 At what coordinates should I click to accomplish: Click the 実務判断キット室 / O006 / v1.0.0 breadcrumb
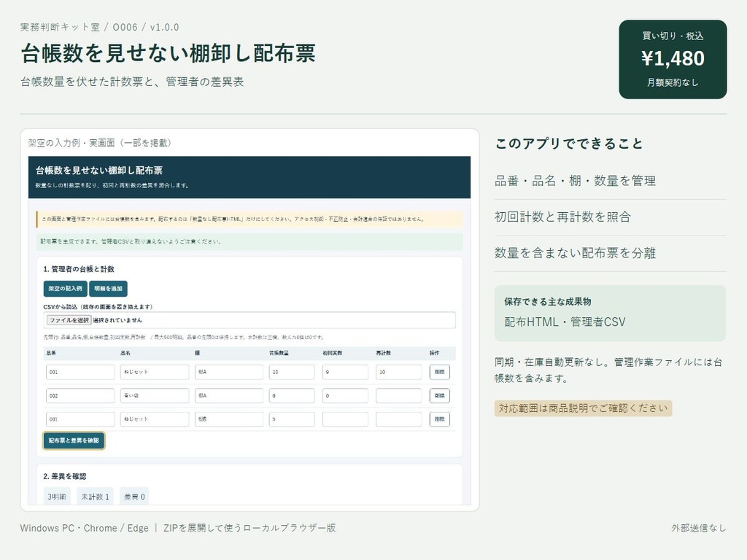[x=99, y=27]
